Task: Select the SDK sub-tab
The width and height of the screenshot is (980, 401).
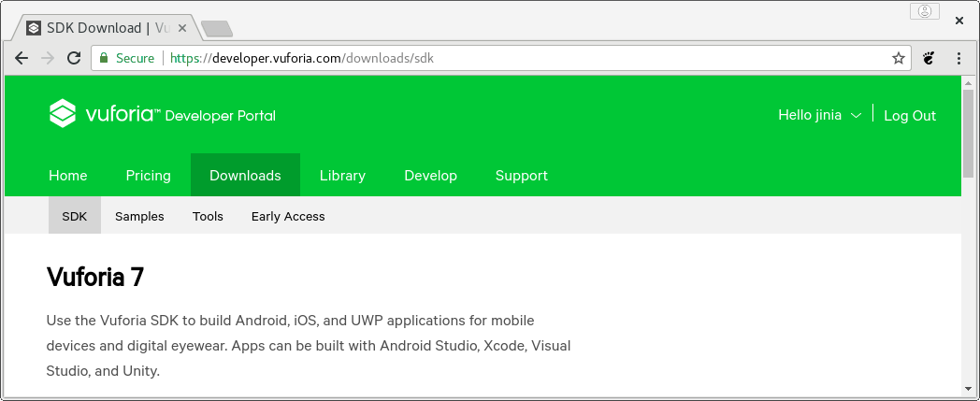Action: [x=75, y=216]
